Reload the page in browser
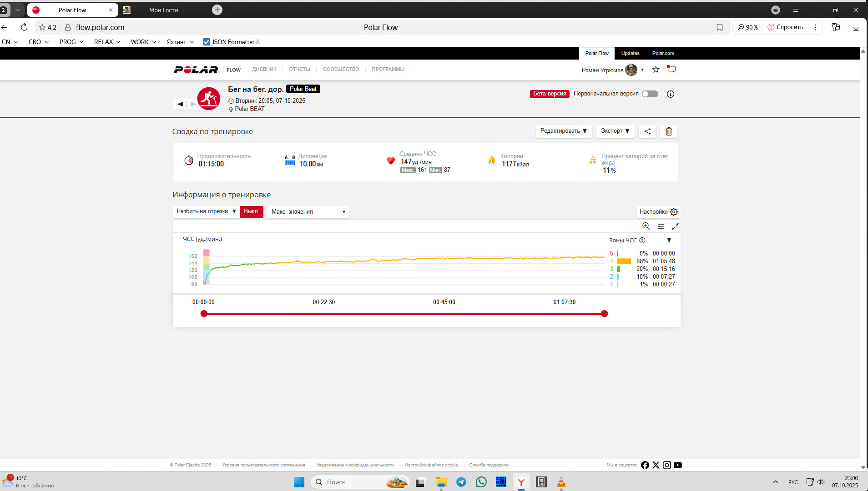868x491 pixels. pos(24,27)
